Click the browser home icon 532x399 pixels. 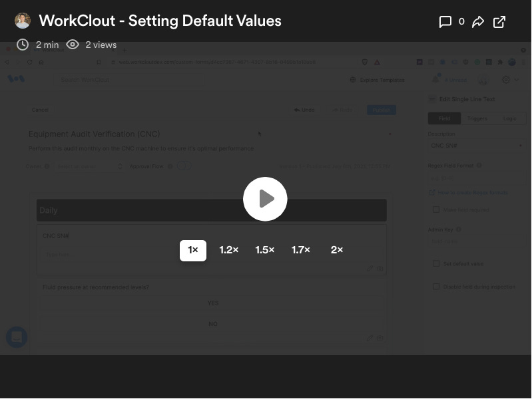coord(41,62)
